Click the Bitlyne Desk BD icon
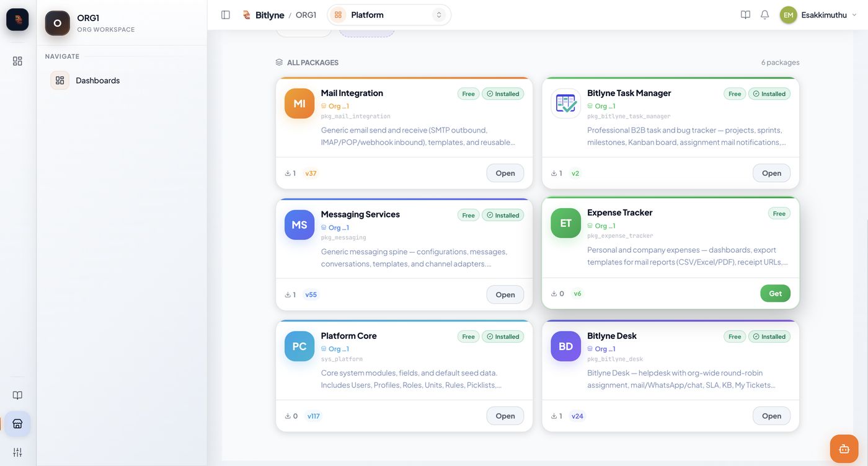This screenshot has width=868, height=466. coord(565,346)
